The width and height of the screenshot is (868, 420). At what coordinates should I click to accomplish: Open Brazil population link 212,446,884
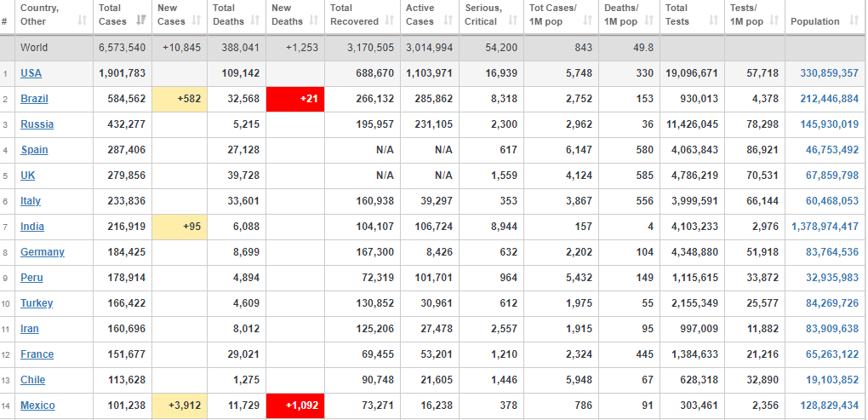click(x=829, y=99)
